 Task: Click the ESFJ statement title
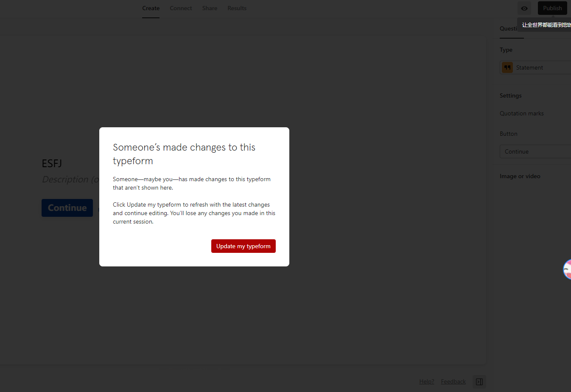click(52, 163)
